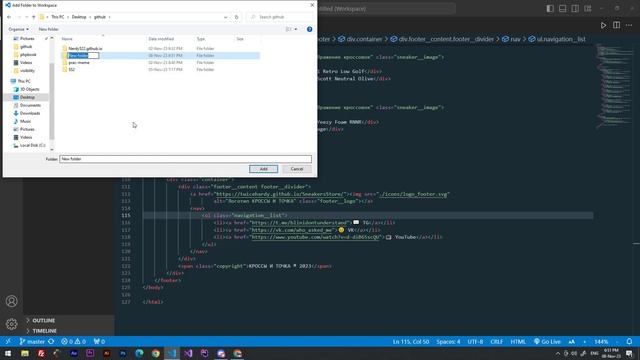Expand the TIMELINE section
This screenshot has height=360, width=640.
44,331
